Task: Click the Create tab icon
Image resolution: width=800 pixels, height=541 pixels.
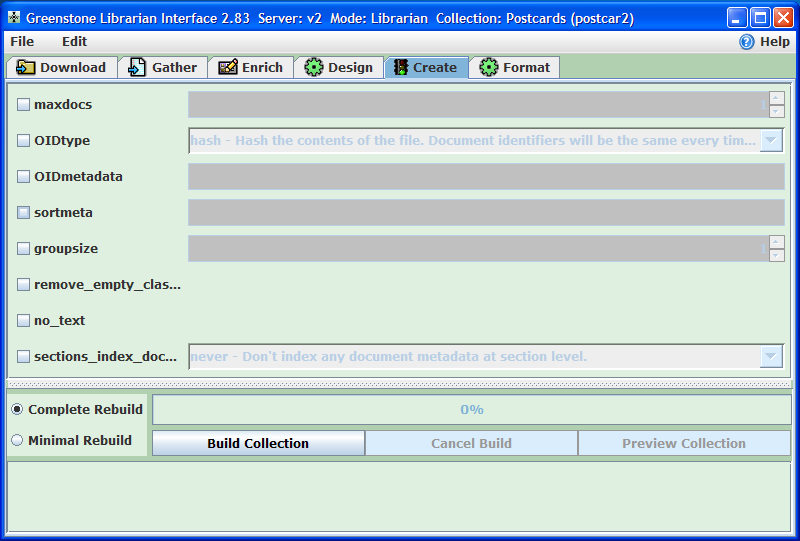Action: tap(400, 67)
